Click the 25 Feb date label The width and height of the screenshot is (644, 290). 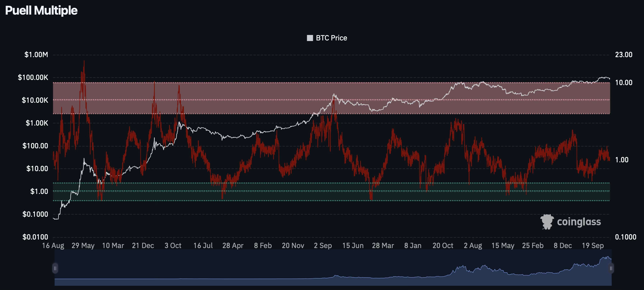pos(533,246)
